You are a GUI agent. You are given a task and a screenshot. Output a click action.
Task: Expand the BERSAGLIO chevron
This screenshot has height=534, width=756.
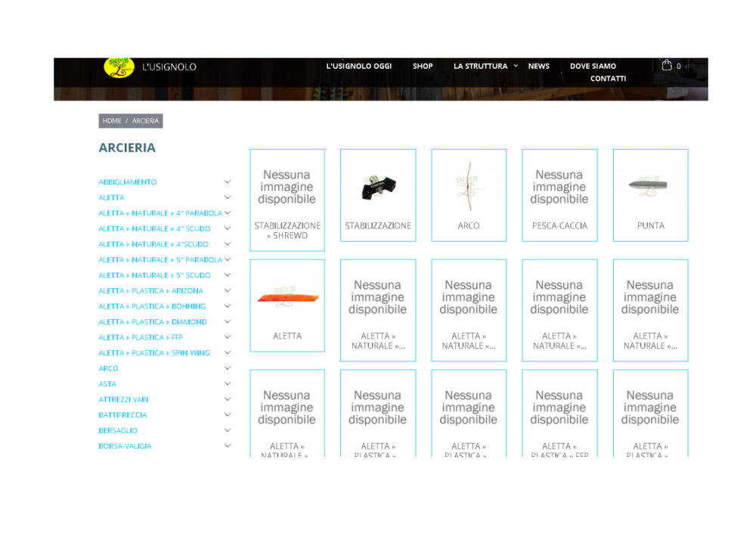pos(228,430)
